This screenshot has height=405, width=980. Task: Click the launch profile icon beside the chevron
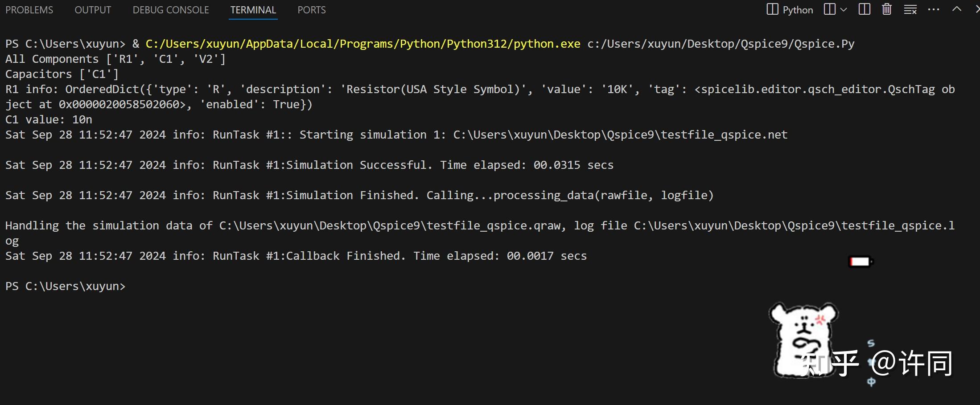829,9
